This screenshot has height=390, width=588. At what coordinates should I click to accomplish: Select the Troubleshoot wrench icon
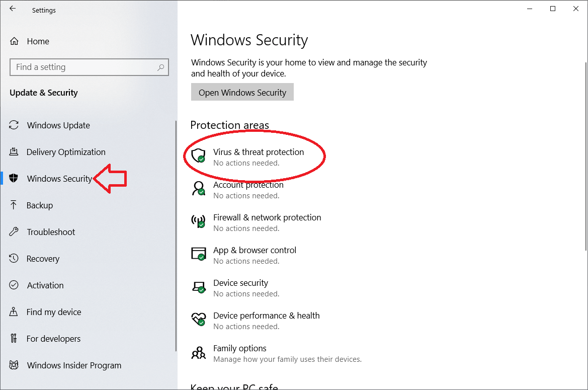(14, 231)
